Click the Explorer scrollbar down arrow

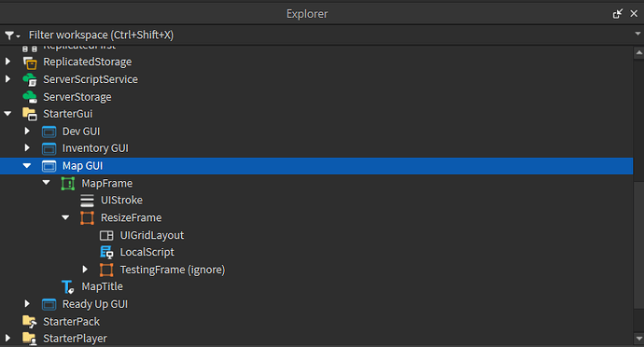point(638,340)
